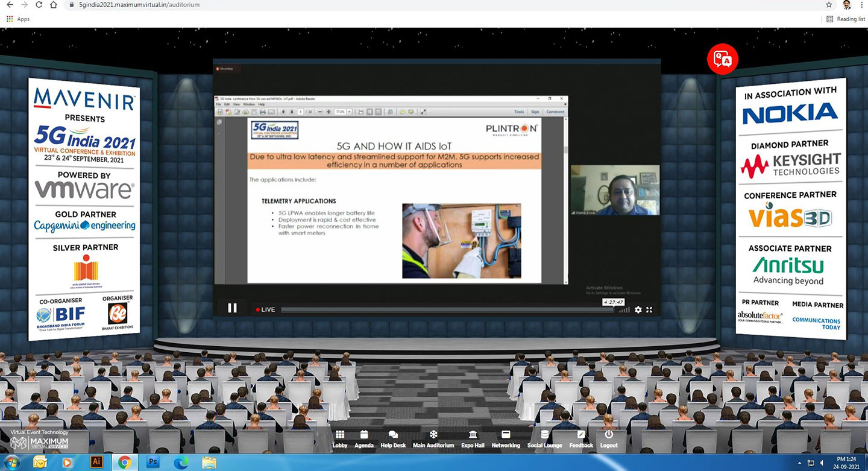
Task: Open the Help Desk chat
Action: [x=393, y=439]
